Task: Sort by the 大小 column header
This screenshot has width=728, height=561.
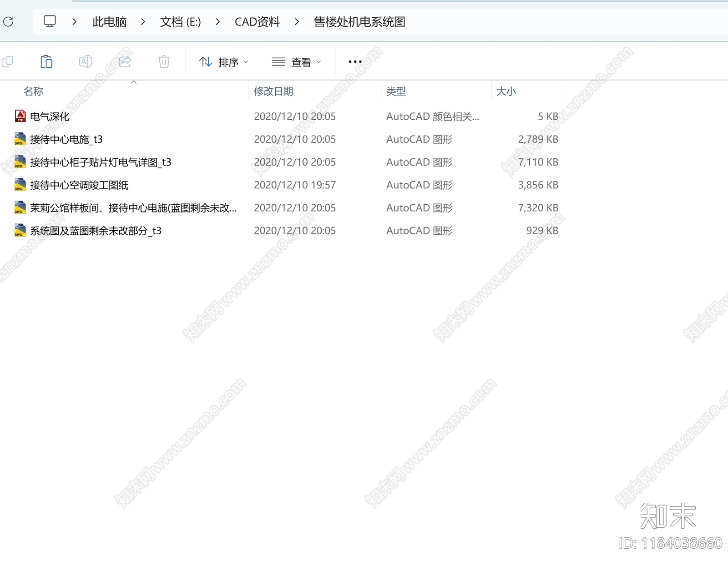Action: click(x=506, y=91)
